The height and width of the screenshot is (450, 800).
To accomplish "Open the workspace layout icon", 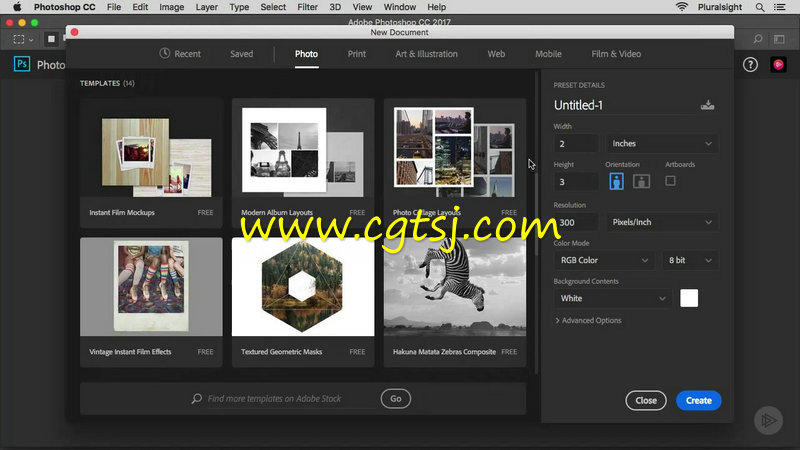I will point(779,39).
